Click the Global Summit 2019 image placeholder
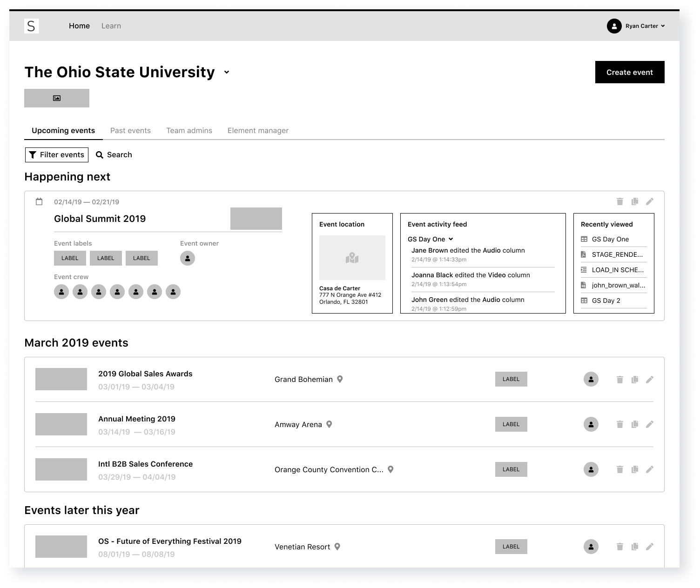700x588 pixels. [x=256, y=219]
